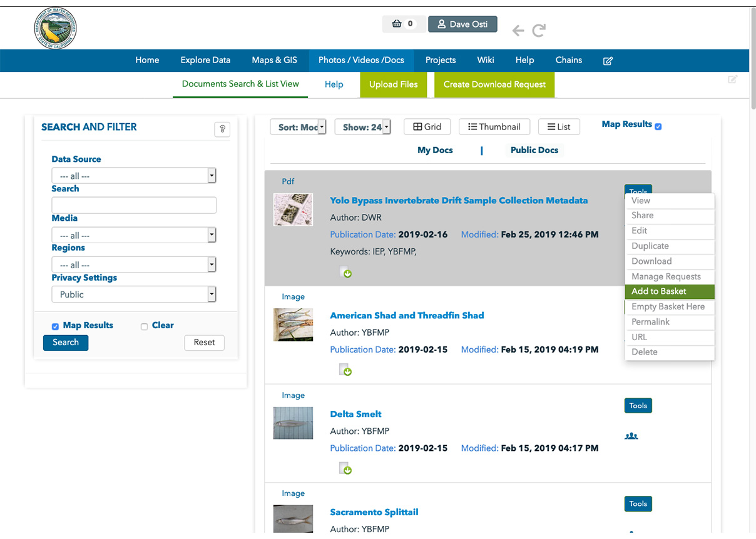Open Photos / Videos /Docs navigation item
This screenshot has height=539, width=756.
(361, 61)
